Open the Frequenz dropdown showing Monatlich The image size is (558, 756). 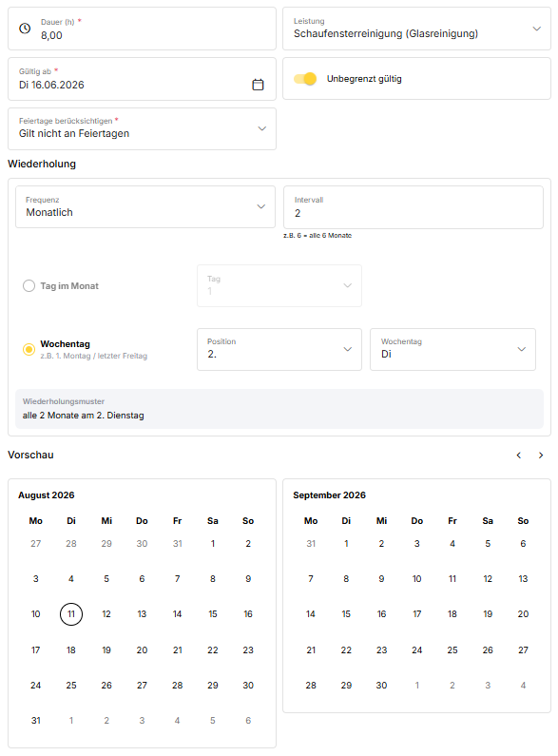point(145,207)
